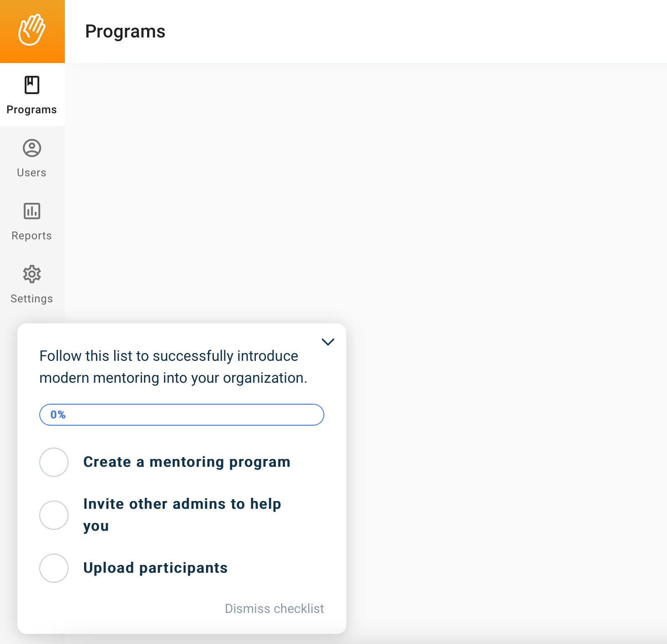
Task: Switch to the Reports sidebar label
Action: (32, 236)
